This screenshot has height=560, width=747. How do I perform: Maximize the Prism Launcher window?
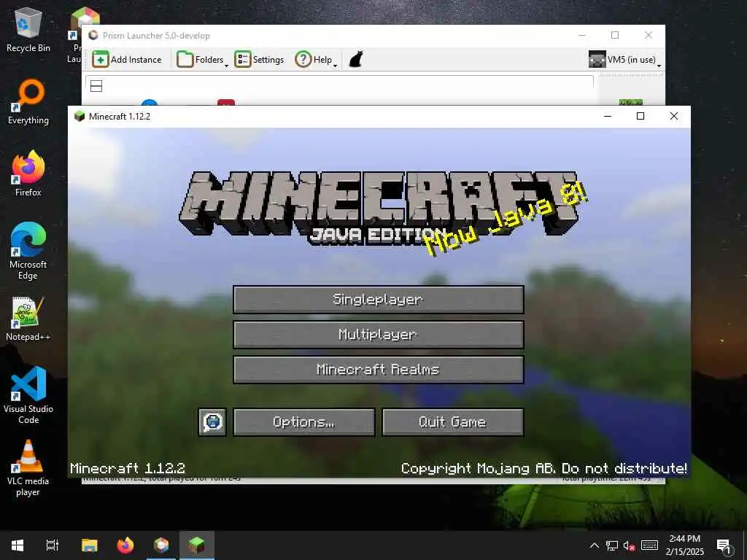615,35
